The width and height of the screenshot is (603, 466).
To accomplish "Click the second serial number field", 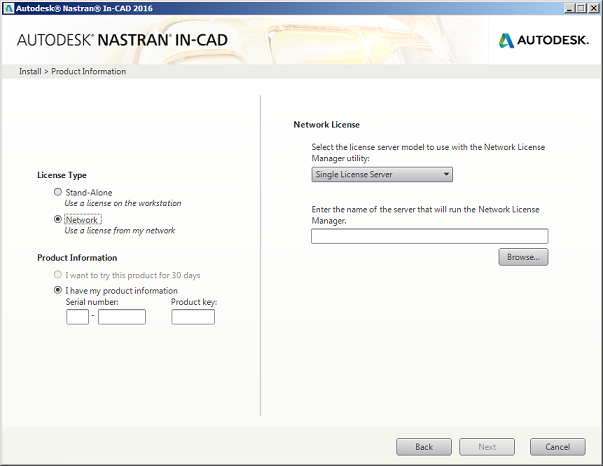I will [x=122, y=317].
